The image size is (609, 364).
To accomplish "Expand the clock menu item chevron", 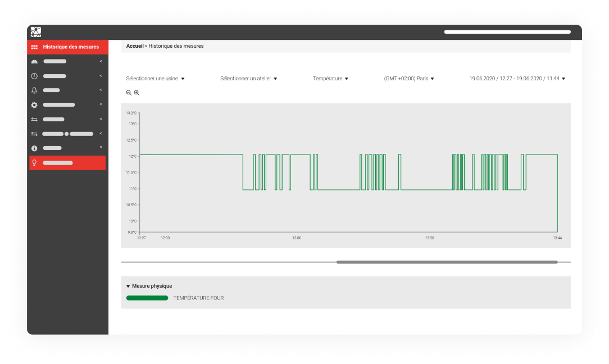I will (101, 76).
